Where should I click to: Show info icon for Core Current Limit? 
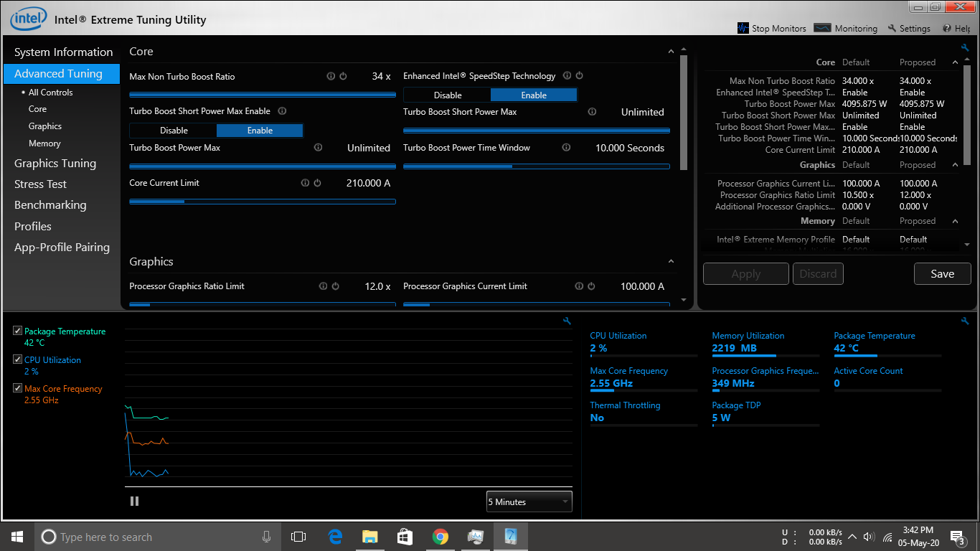pos(306,183)
